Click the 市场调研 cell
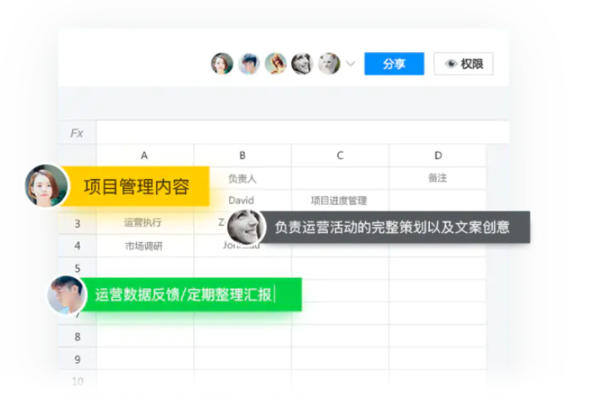The height and width of the screenshot is (398, 600). click(x=145, y=246)
